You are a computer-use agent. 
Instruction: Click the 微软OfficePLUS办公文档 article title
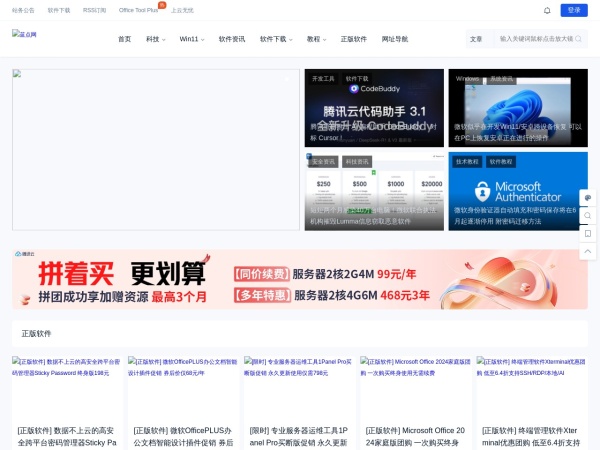coord(184,437)
